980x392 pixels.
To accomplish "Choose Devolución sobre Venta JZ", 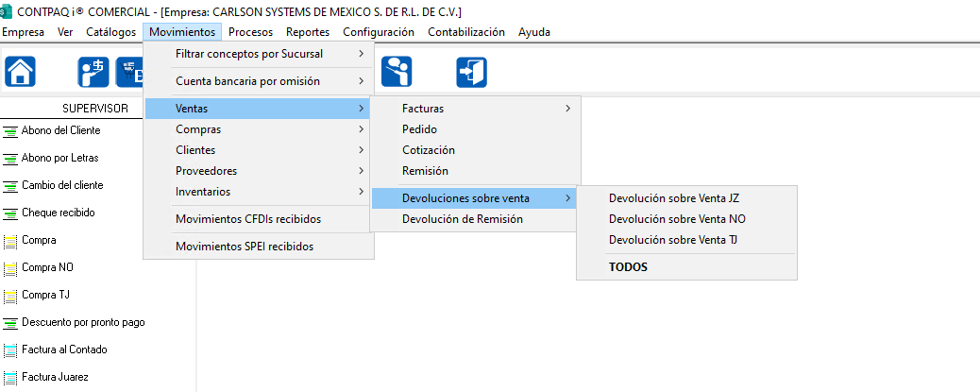I will tap(687, 198).
